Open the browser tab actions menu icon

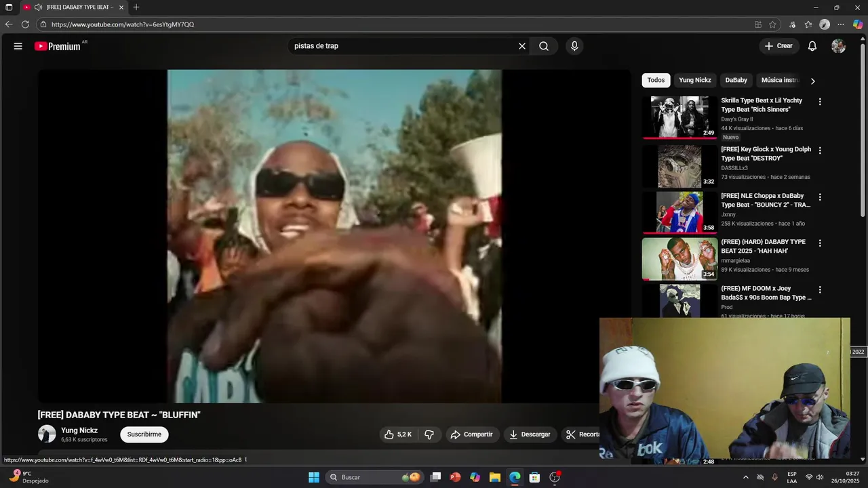[x=9, y=7]
